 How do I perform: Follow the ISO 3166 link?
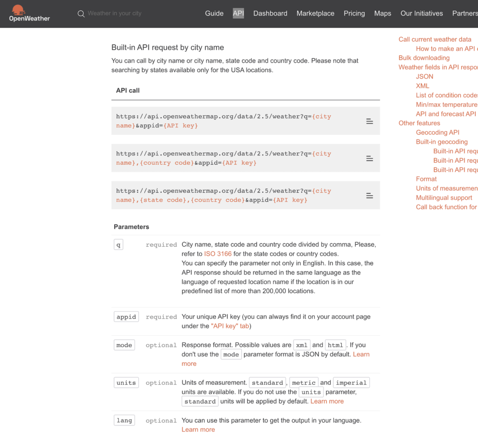click(218, 254)
